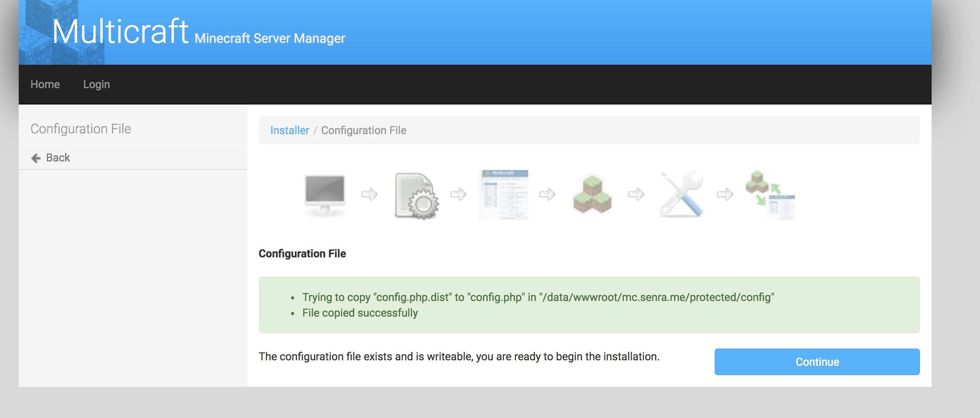This screenshot has height=418, width=980.
Task: Click the arrow right of the tools icon
Action: tap(725, 194)
